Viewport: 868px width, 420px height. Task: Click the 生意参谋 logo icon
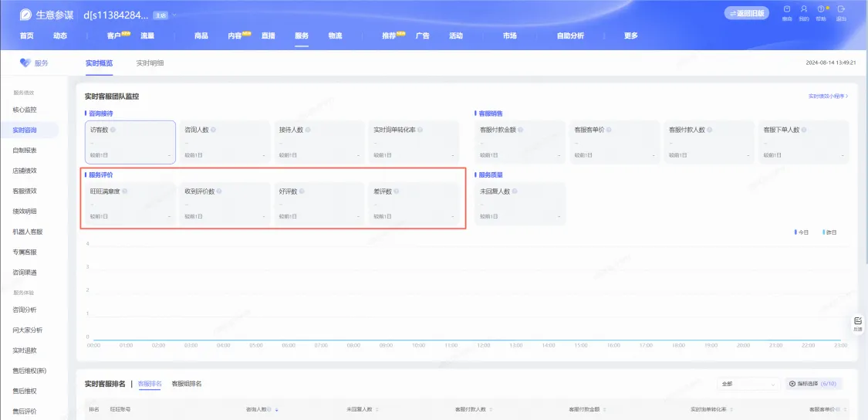25,15
